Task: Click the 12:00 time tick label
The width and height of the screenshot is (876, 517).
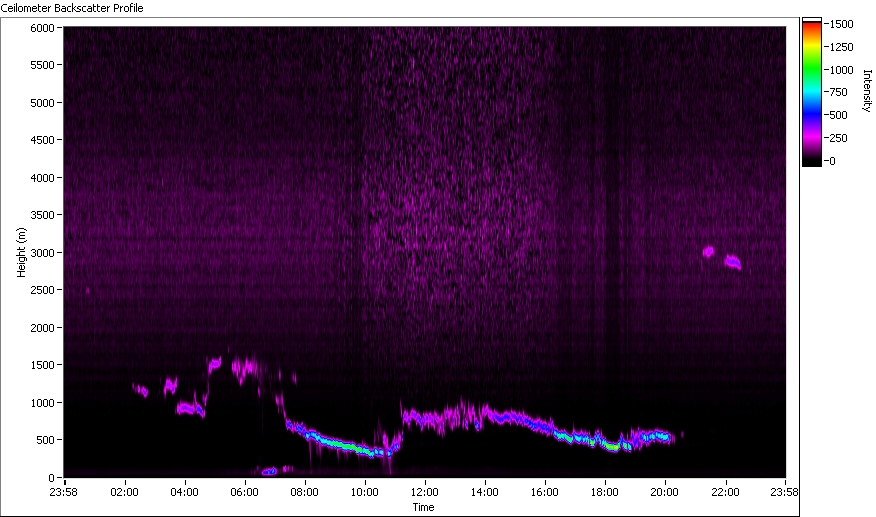Action: [425, 492]
